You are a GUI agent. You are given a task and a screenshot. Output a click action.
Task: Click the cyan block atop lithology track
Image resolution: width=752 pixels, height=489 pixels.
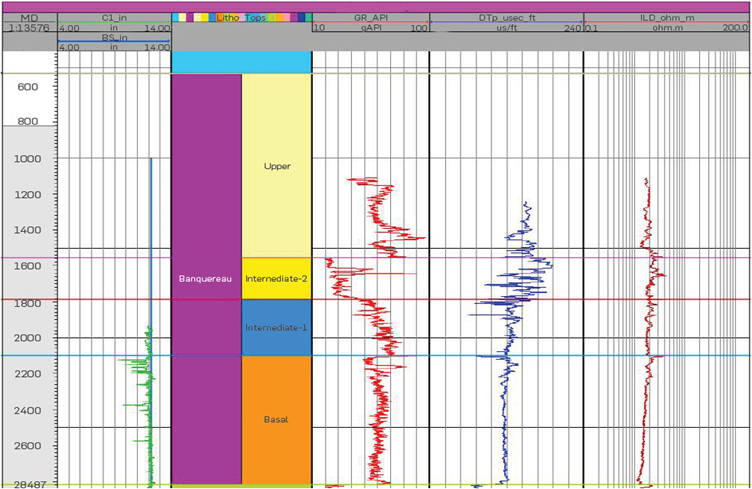[x=241, y=62]
